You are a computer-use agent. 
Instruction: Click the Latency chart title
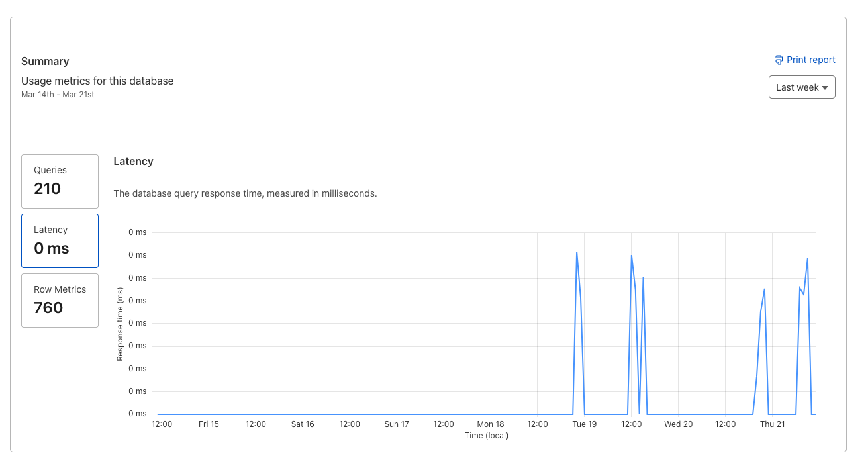click(133, 161)
